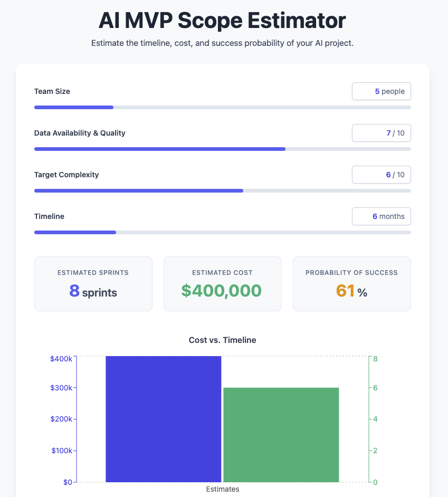This screenshot has height=497, width=448.
Task: Click the "AI MVP Scope Estimator" heading
Action: click(222, 21)
